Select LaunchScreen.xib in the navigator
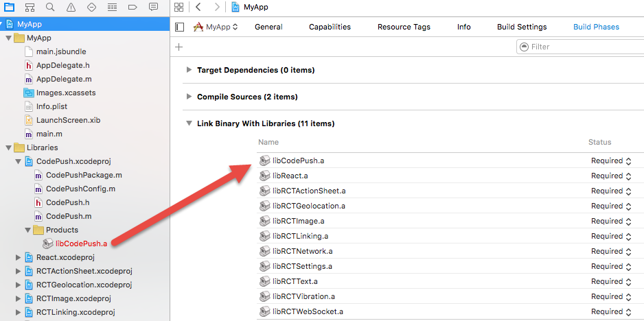Viewport: 644px width, 321px height. point(68,120)
